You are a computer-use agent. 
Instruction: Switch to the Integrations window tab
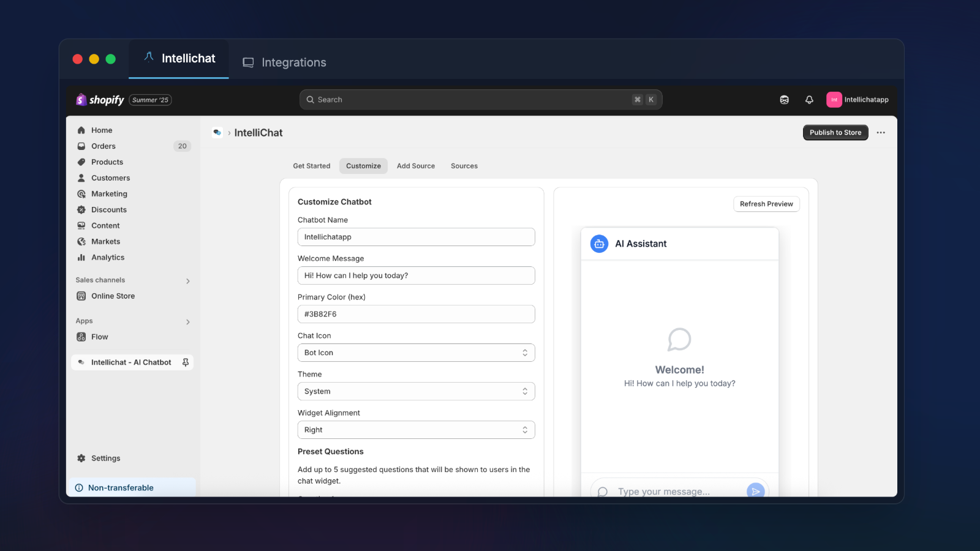click(285, 62)
